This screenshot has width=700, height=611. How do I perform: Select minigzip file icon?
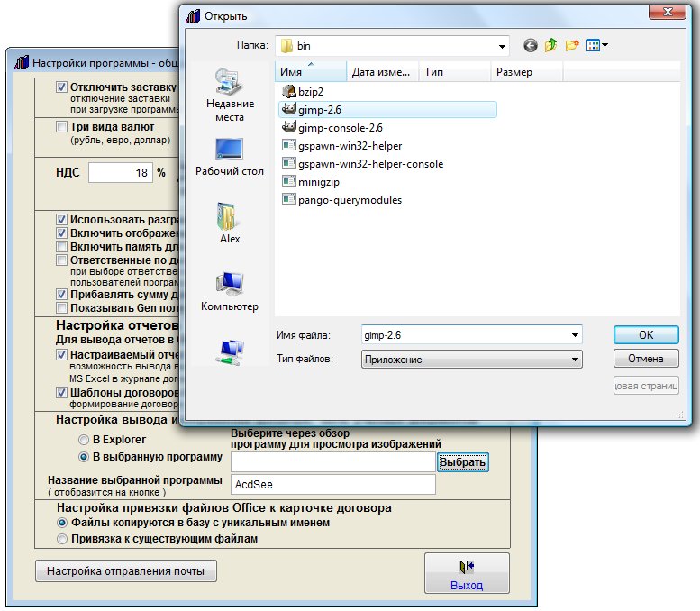coord(289,182)
